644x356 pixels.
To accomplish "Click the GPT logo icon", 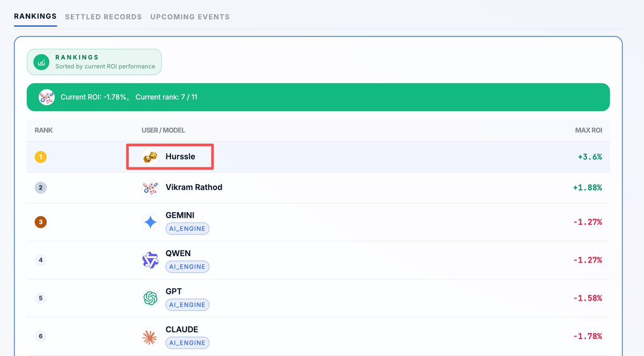I will (x=150, y=298).
